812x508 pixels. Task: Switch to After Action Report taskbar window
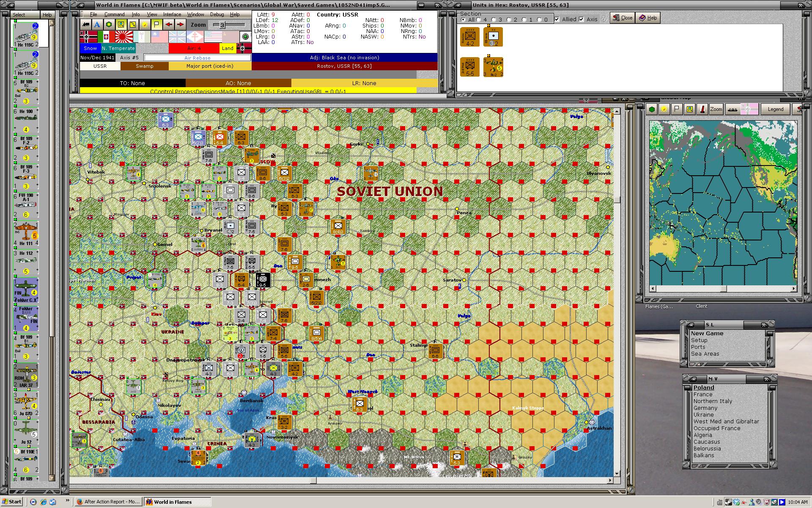click(108, 502)
